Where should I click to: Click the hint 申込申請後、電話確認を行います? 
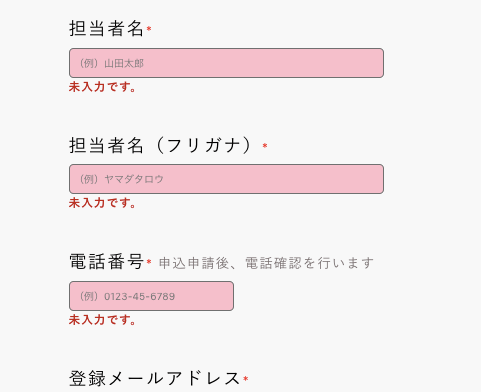266,263
